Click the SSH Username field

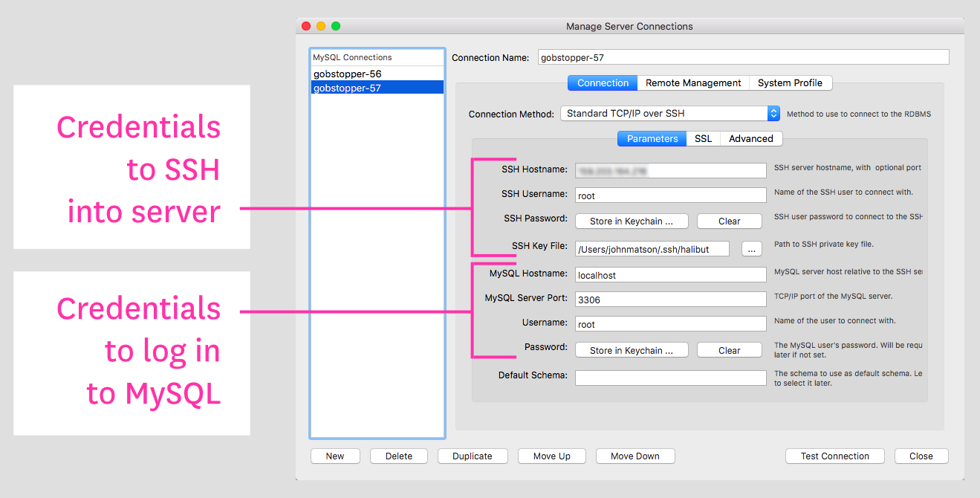point(670,195)
